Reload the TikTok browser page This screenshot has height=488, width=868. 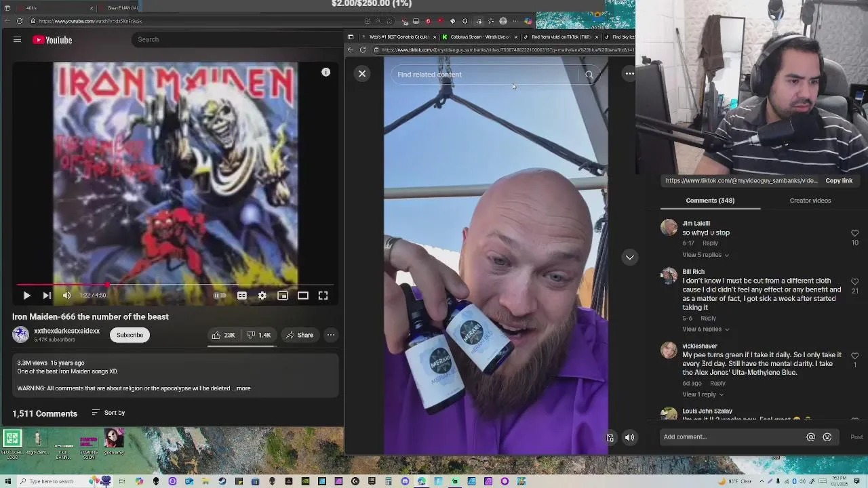363,49
